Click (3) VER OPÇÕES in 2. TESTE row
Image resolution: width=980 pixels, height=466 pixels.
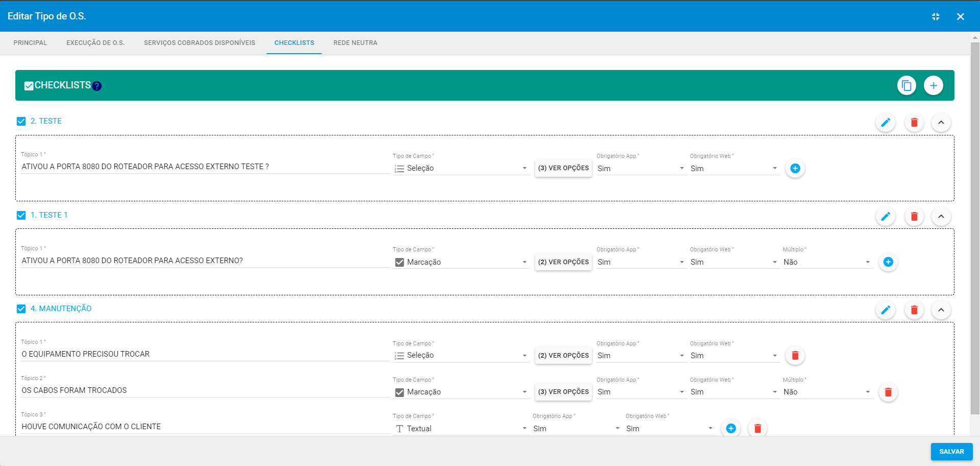563,168
